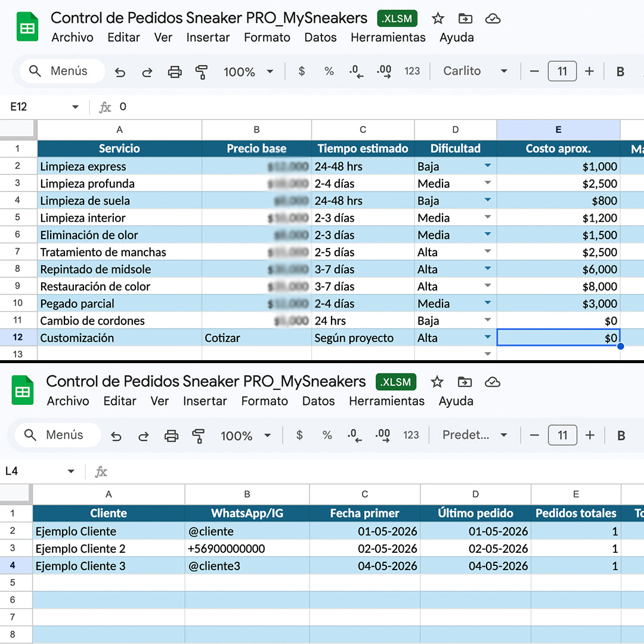
Task: Select cell '@cliente3'
Action: [x=247, y=566]
